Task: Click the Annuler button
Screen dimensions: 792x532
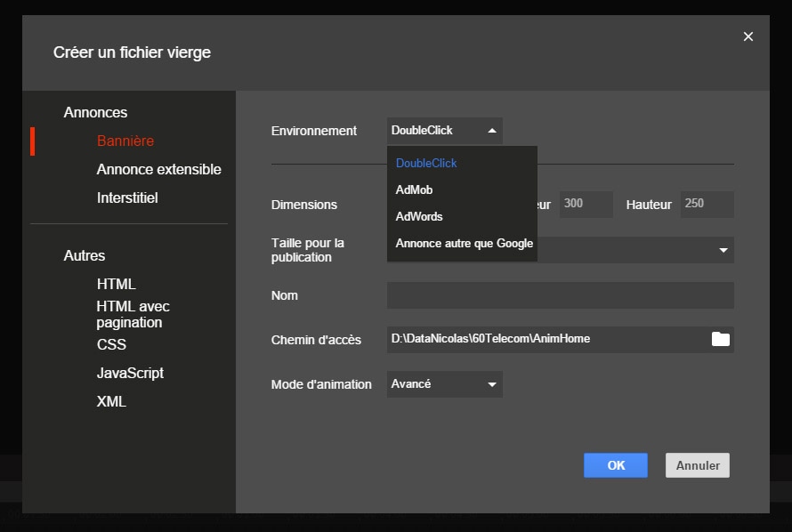Action: click(698, 465)
